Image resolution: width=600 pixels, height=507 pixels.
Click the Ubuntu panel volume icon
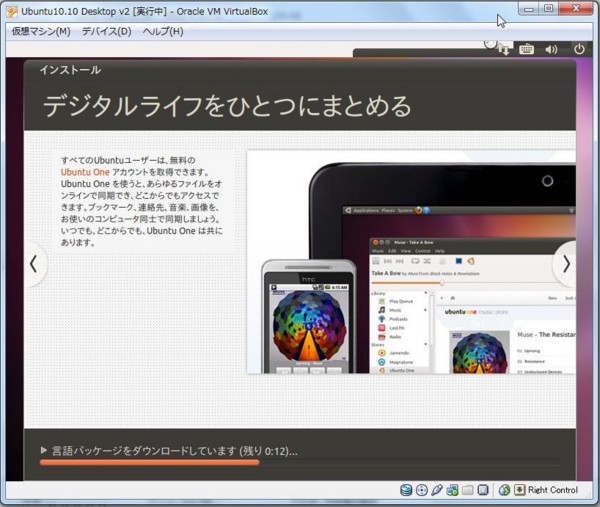(551, 49)
